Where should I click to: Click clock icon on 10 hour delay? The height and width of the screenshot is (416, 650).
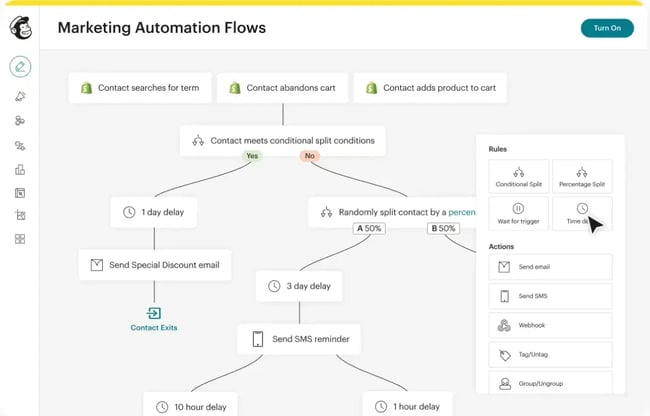point(162,407)
